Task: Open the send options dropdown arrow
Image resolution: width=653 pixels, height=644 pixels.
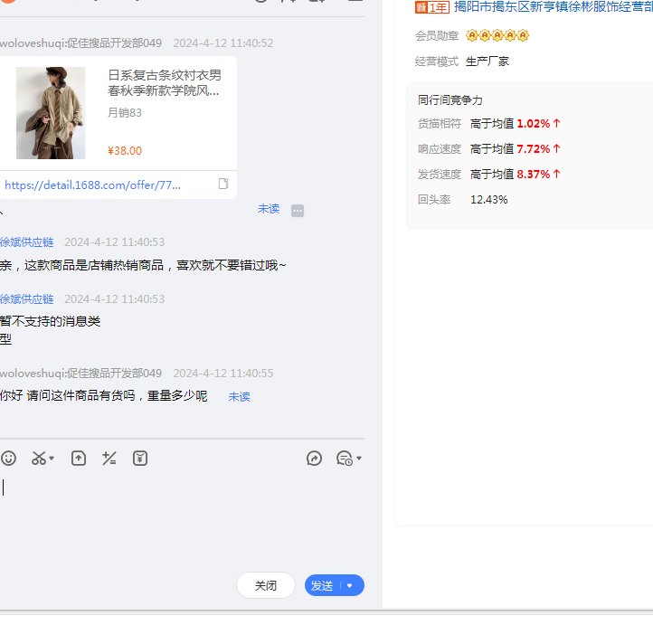Action: tap(350, 585)
